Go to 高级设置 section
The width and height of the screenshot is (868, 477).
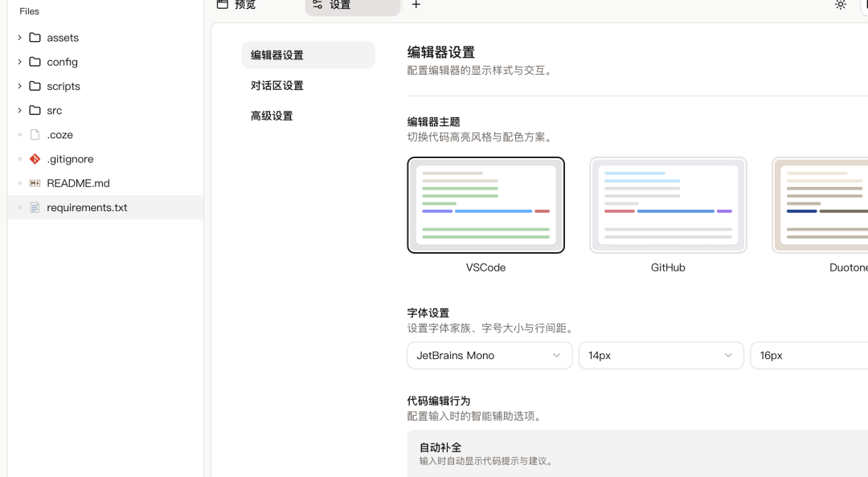click(272, 116)
